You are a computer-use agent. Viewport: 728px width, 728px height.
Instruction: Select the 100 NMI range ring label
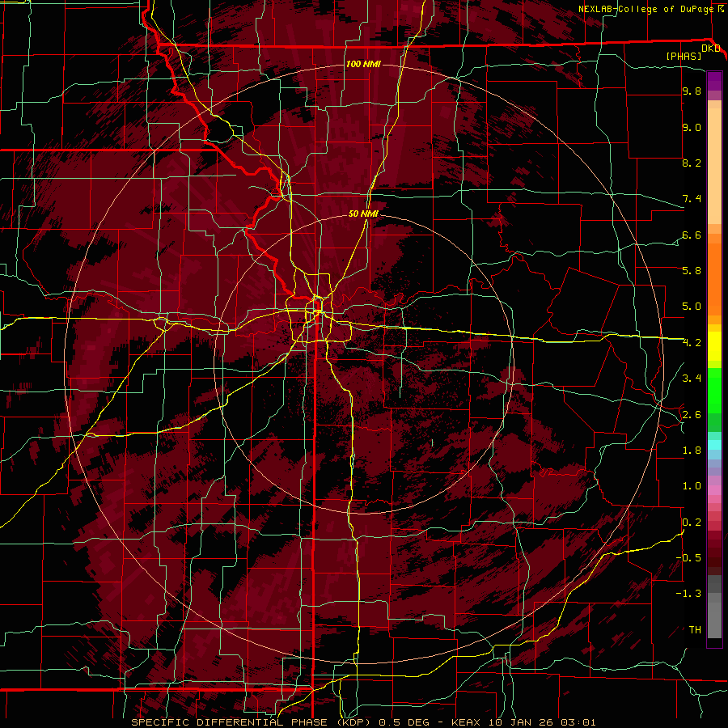[363, 64]
